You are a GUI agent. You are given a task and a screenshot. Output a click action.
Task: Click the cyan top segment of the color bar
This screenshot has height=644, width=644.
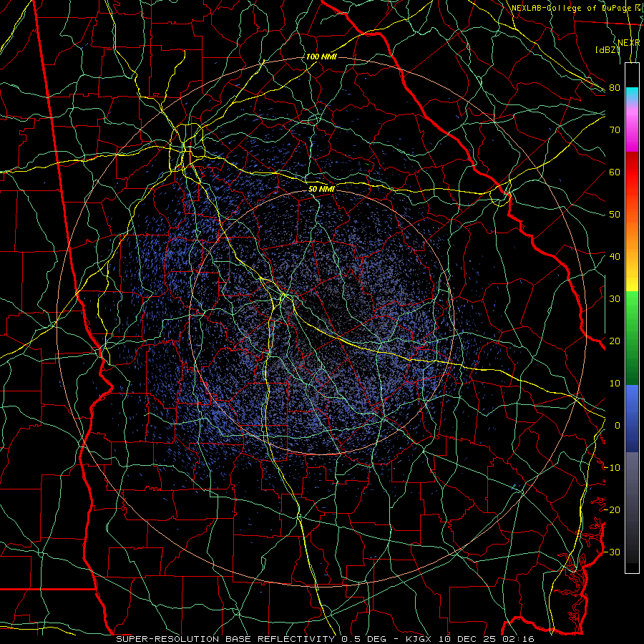[632, 94]
